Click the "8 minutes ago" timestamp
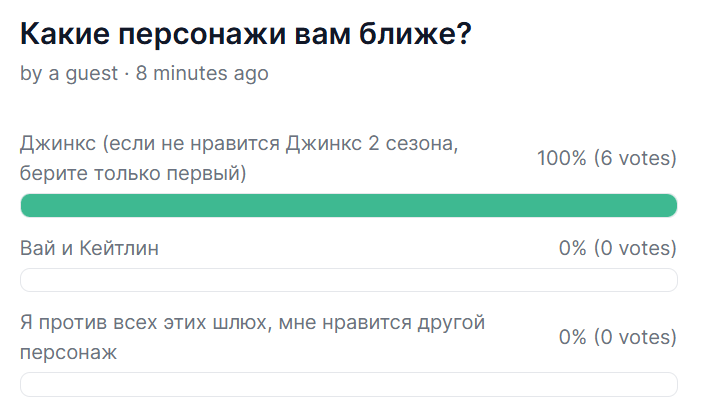 pyautogui.click(x=202, y=73)
